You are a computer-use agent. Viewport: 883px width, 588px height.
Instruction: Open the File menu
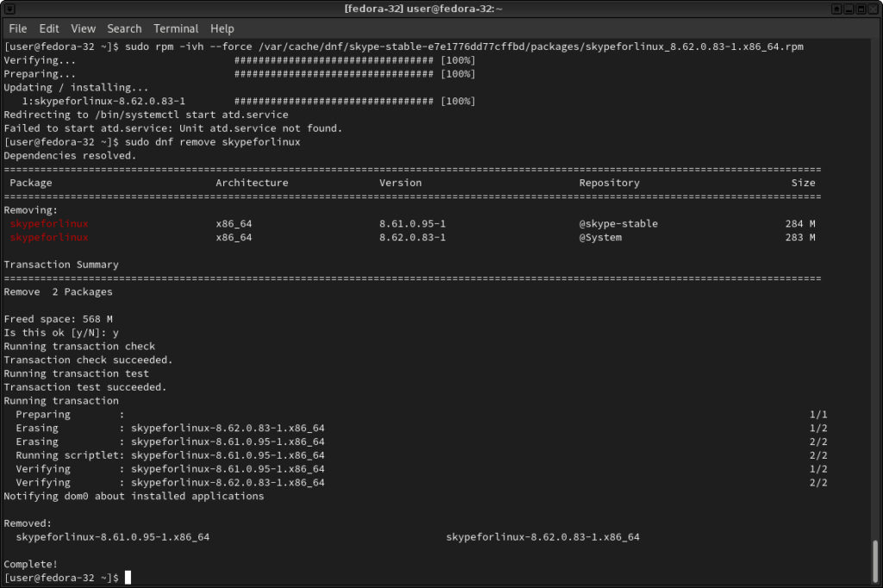(18, 28)
